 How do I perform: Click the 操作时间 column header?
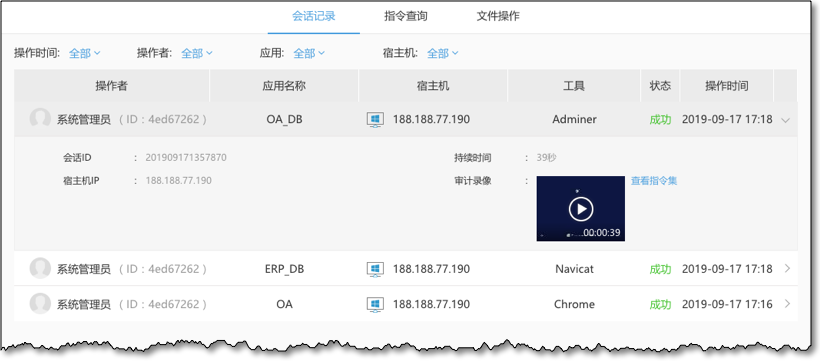pyautogui.click(x=726, y=86)
